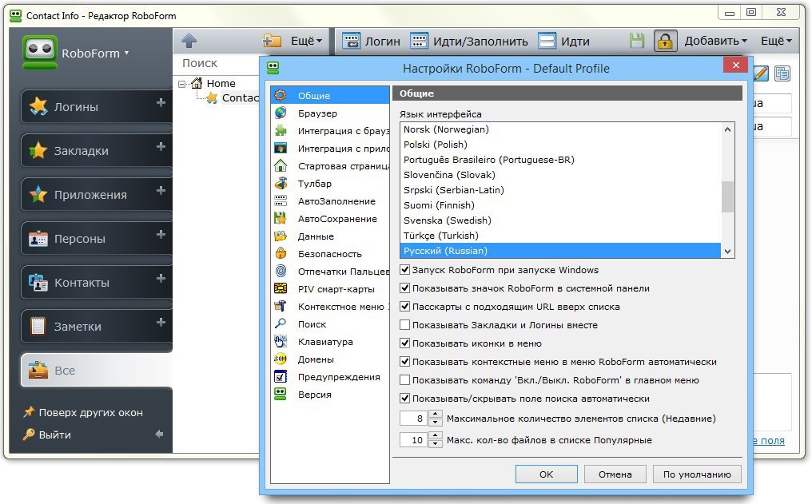Viewport: 812px width, 504px height.
Task: Open the Персоны sidebar section
Action: click(97, 238)
